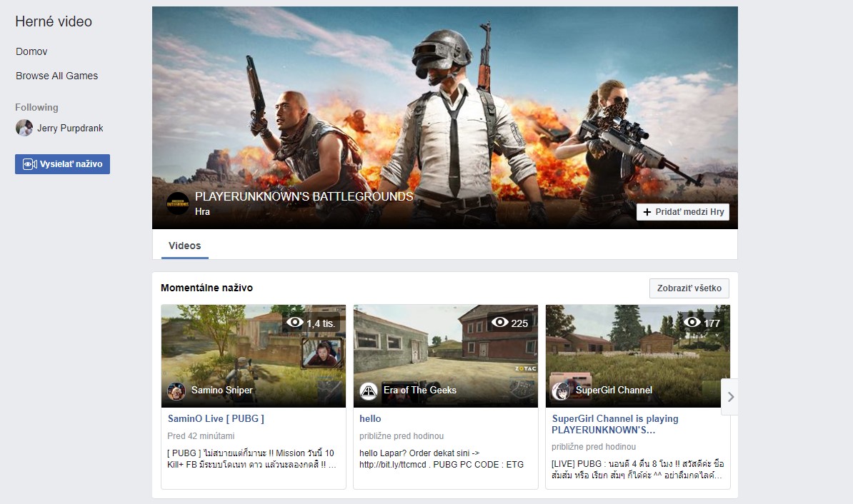Click the Following section label
The image size is (853, 504).
[36, 108]
